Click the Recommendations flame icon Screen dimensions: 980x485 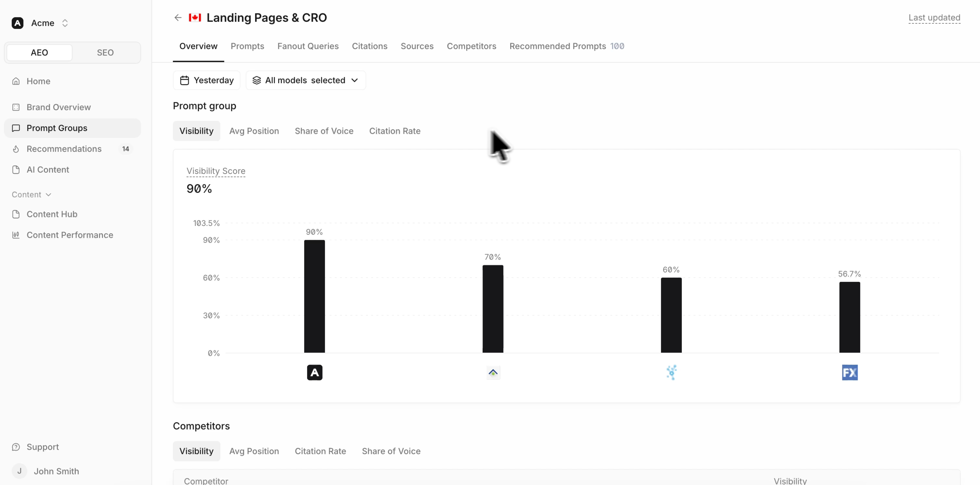tap(16, 149)
